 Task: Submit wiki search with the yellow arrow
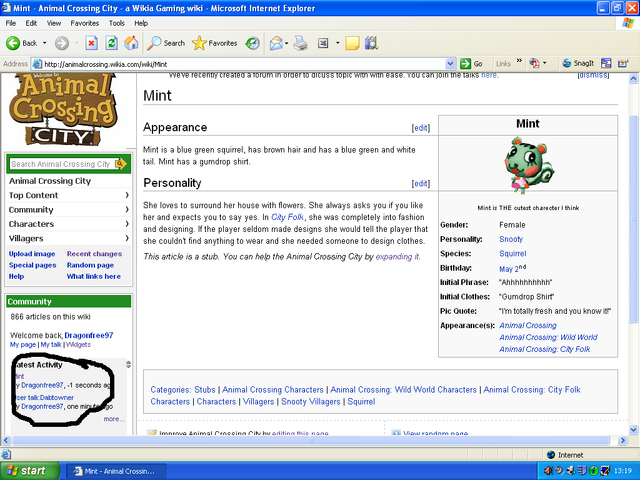tap(121, 164)
